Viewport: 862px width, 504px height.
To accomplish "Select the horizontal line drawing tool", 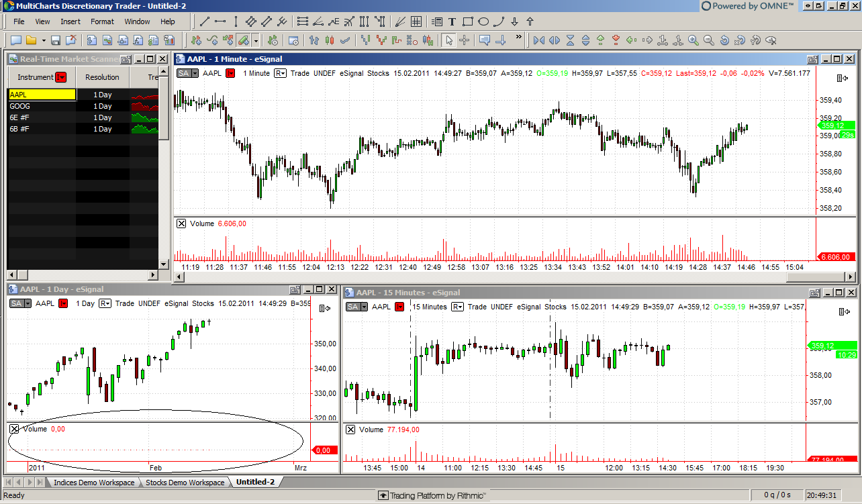I will point(221,21).
